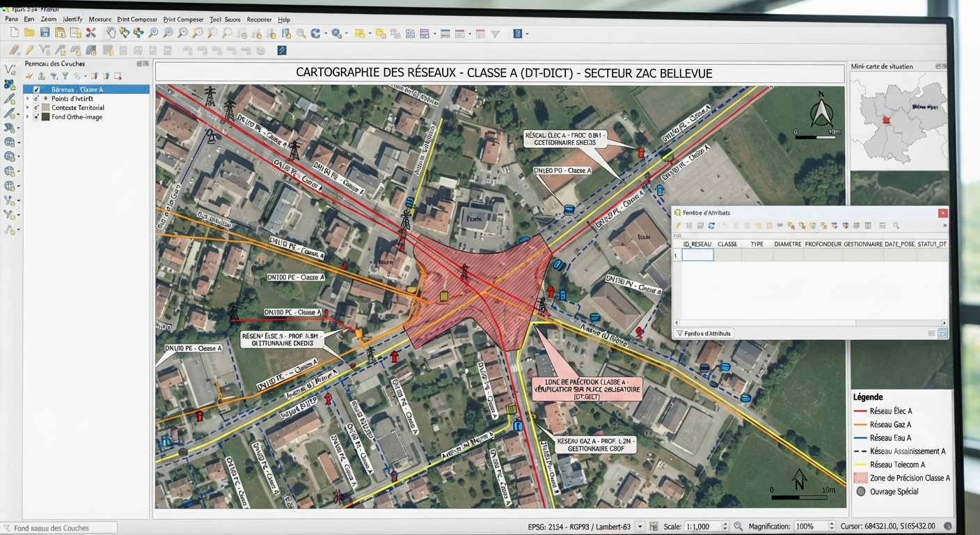This screenshot has height=535, width=980.
Task: Click the filter button at attribute window bottom left
Action: pos(704,333)
